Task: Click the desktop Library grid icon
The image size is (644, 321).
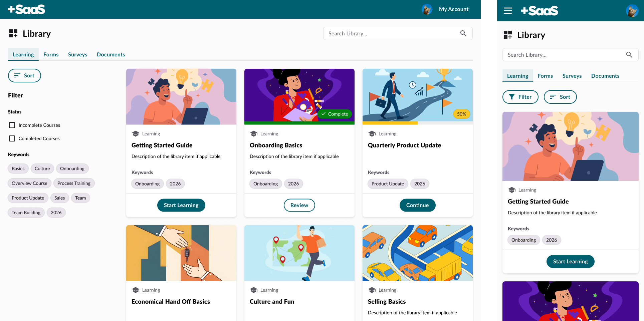Action: (x=13, y=33)
